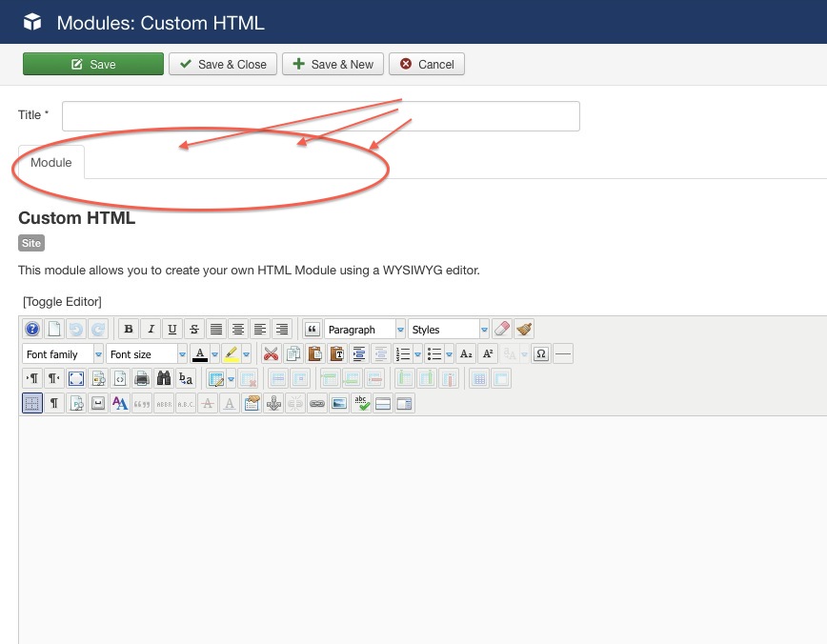The width and height of the screenshot is (827, 644).
Task: Align text left
Action: click(260, 329)
